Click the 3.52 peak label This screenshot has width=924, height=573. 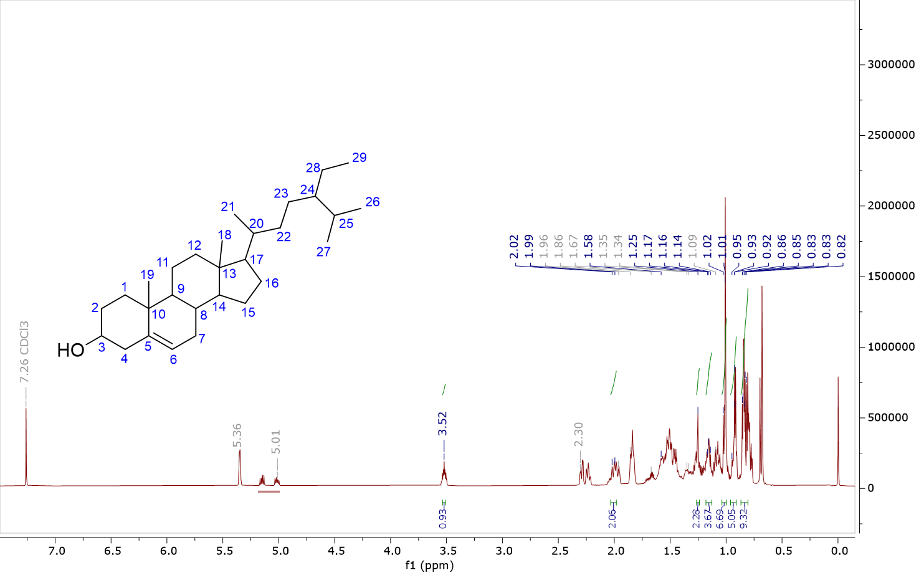pyautogui.click(x=443, y=424)
